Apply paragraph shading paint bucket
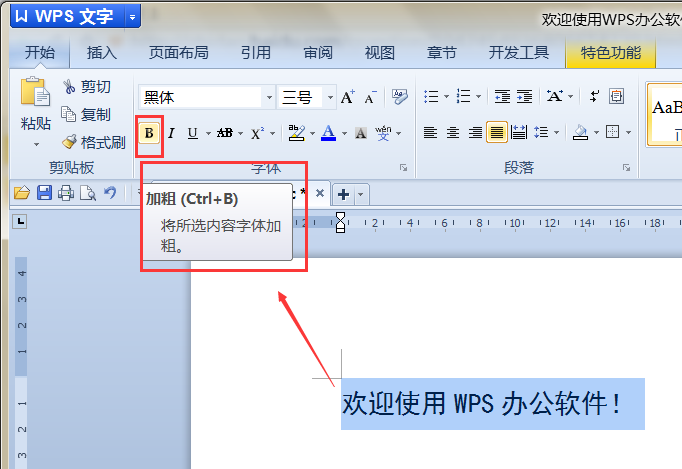This screenshot has width=682, height=469. coord(581,132)
